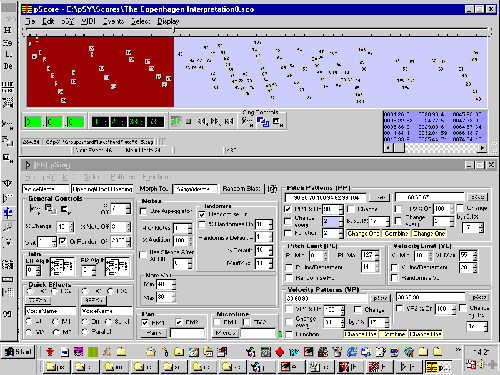
Task: Click the pScore timeline position slider handle
Action: coord(174,30)
